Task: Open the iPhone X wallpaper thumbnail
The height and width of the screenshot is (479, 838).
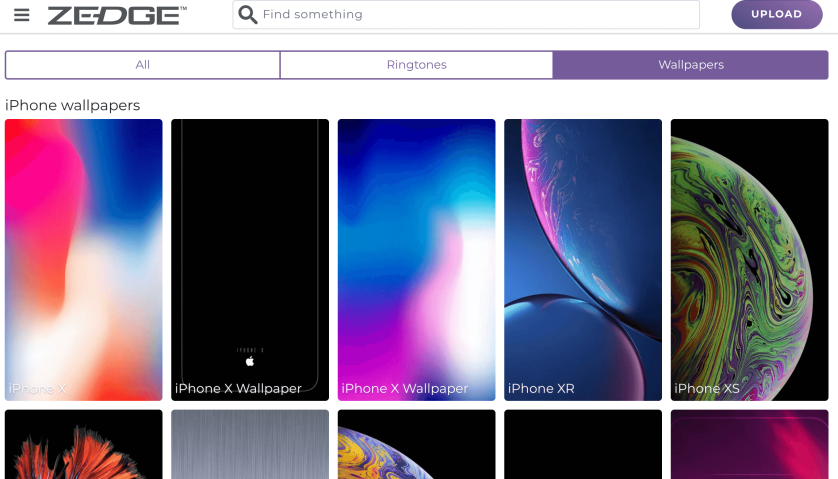Action: [x=83, y=260]
